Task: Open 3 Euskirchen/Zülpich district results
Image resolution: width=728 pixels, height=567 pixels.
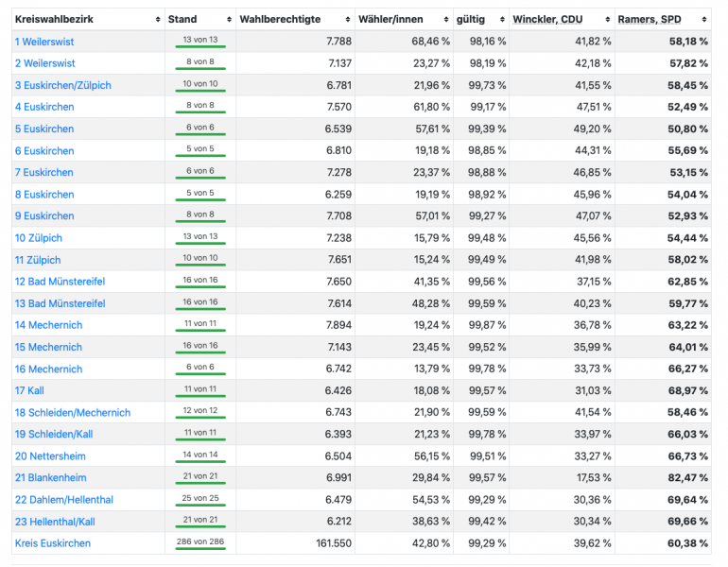Action: pos(64,85)
